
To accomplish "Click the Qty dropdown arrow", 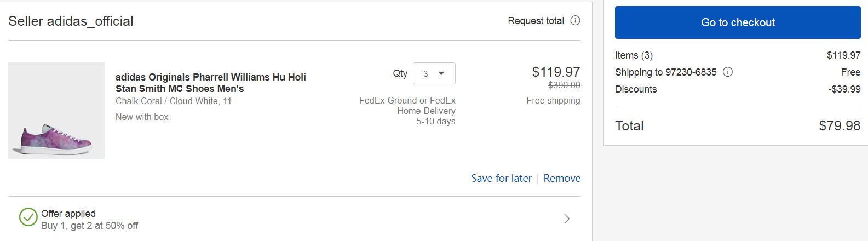I will 441,73.
